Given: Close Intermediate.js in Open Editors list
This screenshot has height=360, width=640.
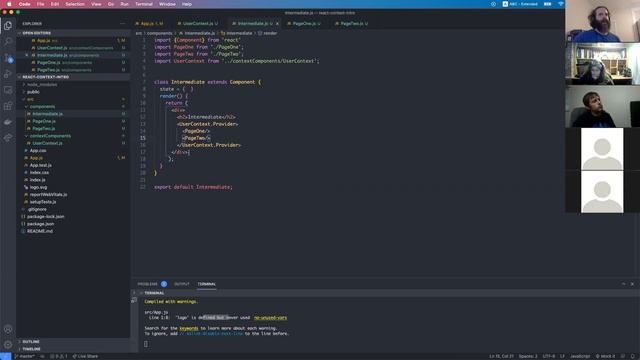Looking at the screenshot, I should [x=27, y=55].
